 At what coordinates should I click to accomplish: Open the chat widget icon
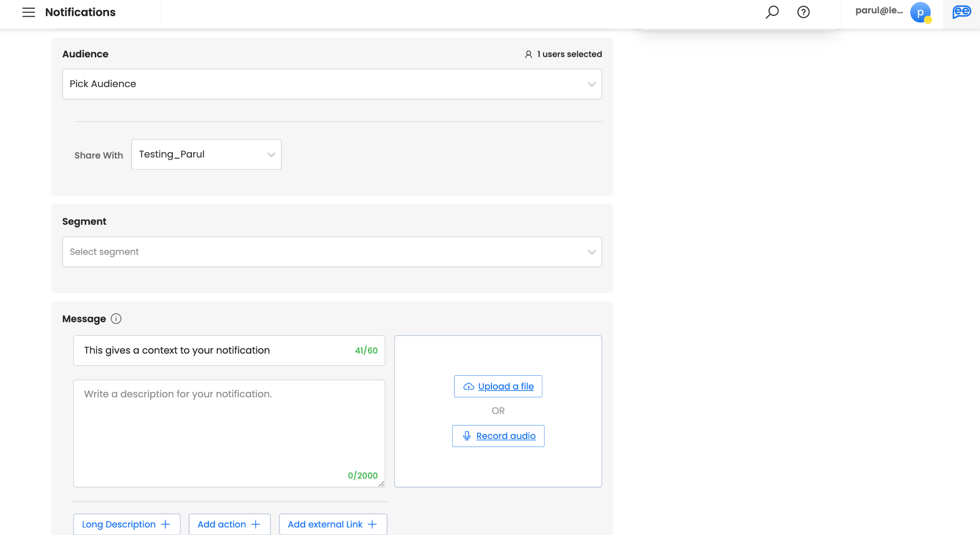tap(961, 12)
